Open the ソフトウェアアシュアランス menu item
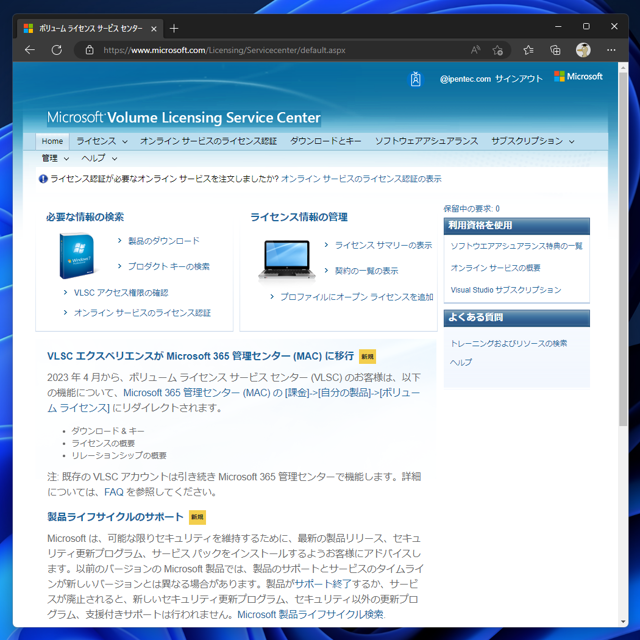640x640 pixels. click(x=427, y=141)
